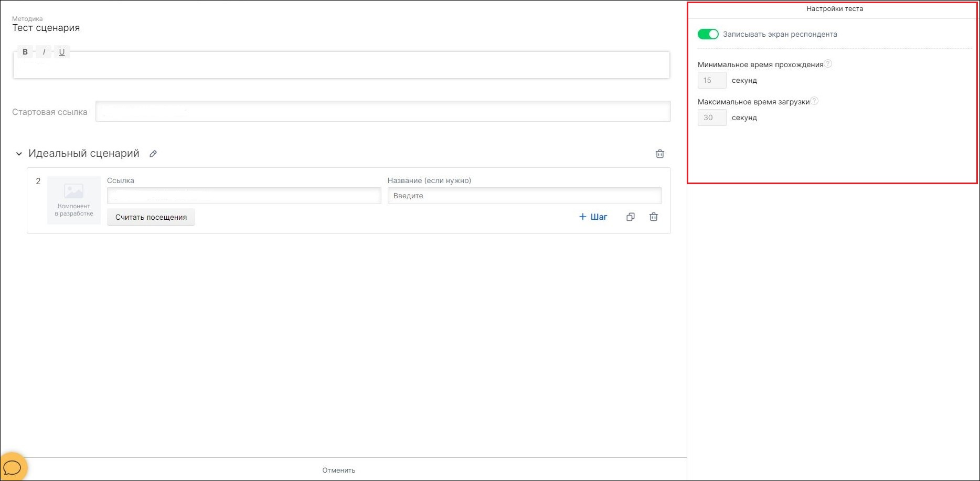Screen dimensions: 980x481
Task: Delete step 2 using the trash icon
Action: tap(654, 217)
